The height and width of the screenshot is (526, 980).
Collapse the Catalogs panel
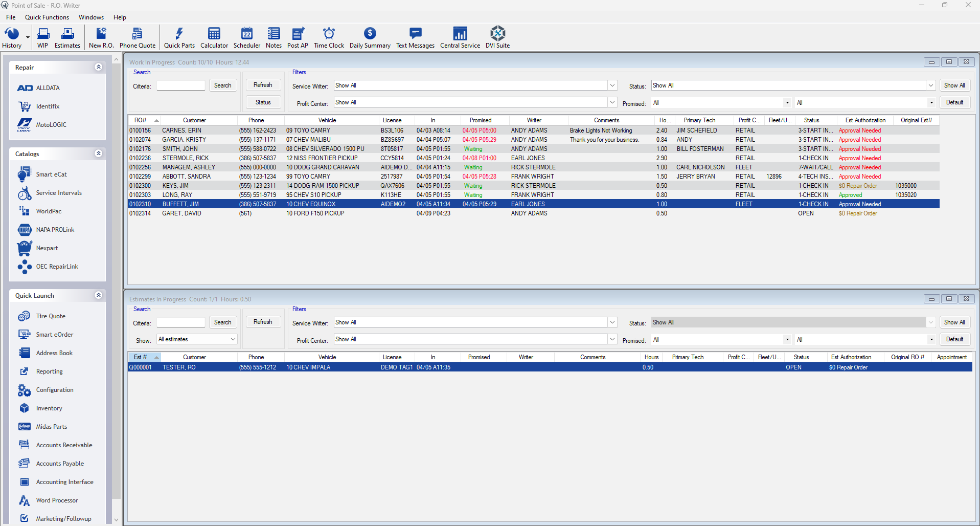point(98,153)
